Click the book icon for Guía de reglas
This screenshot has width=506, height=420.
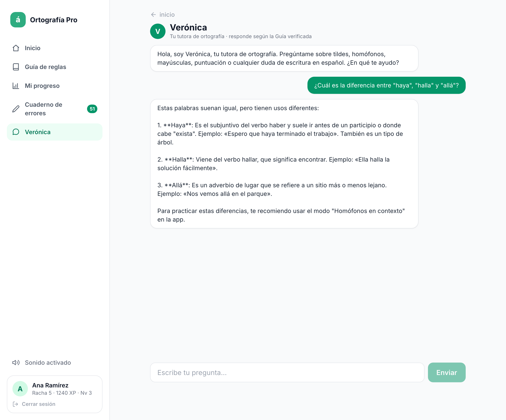(16, 67)
